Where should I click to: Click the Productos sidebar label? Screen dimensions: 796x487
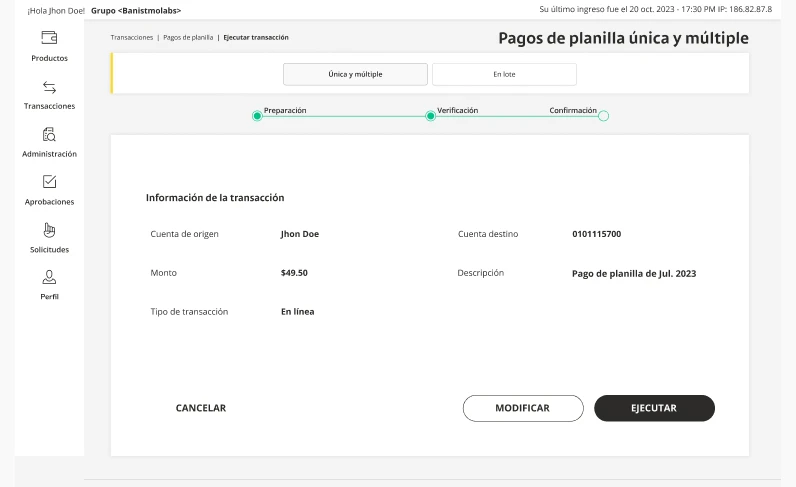(x=49, y=58)
